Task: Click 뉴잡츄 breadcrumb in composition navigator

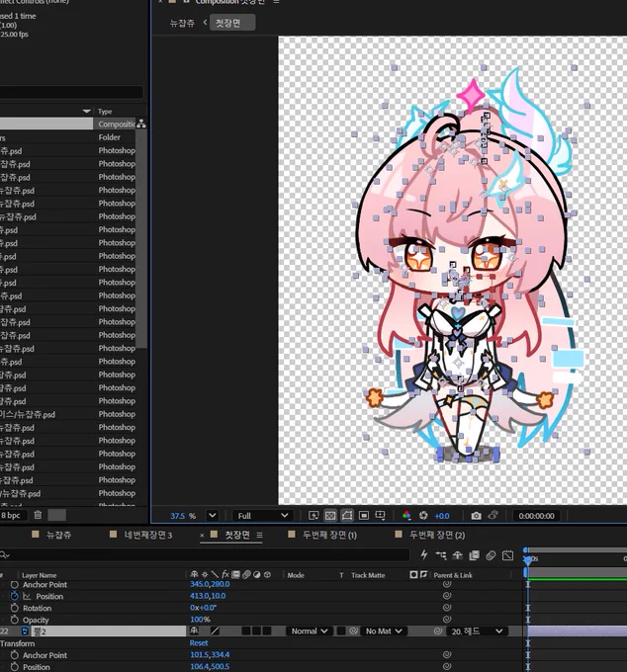Action: coord(182,23)
